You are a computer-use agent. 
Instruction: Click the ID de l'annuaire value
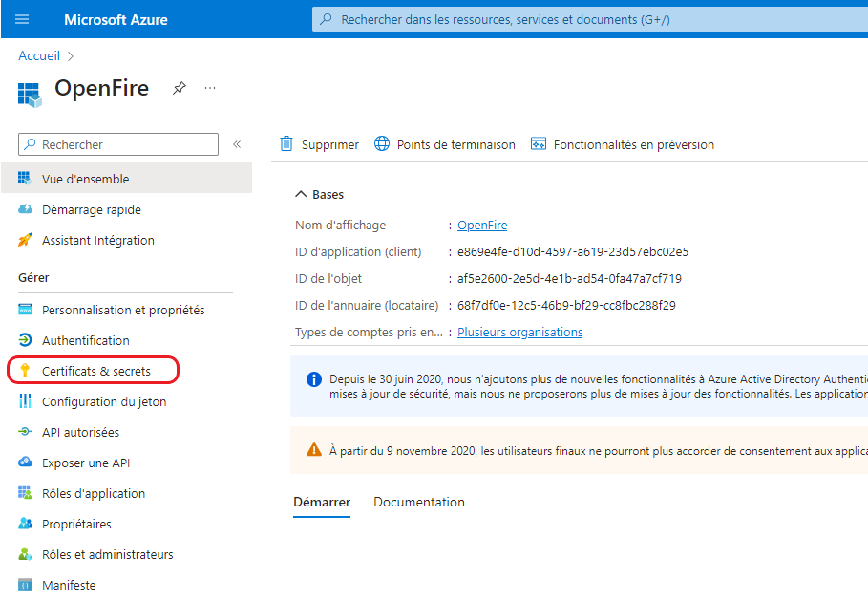(566, 305)
